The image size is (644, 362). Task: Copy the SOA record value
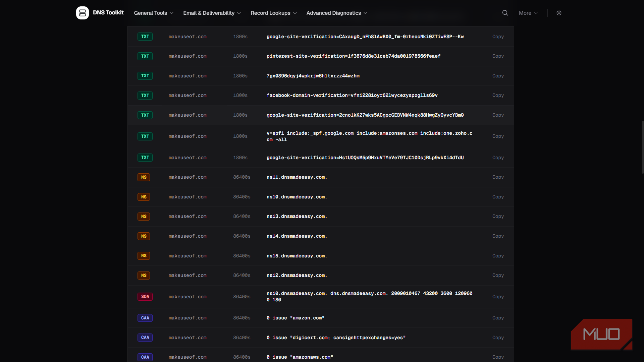click(498, 297)
